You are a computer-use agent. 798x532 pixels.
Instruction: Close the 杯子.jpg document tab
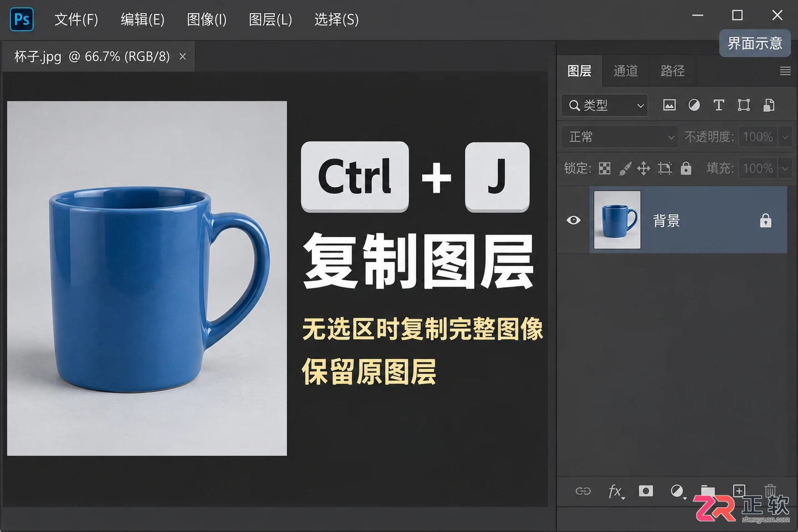pos(183,57)
